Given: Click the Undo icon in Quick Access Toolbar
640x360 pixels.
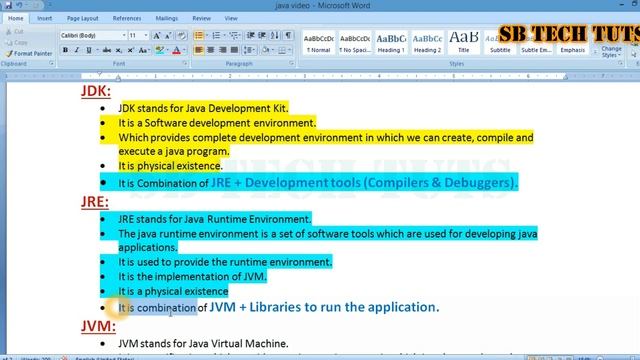Looking at the screenshot, I should pos(19,5).
